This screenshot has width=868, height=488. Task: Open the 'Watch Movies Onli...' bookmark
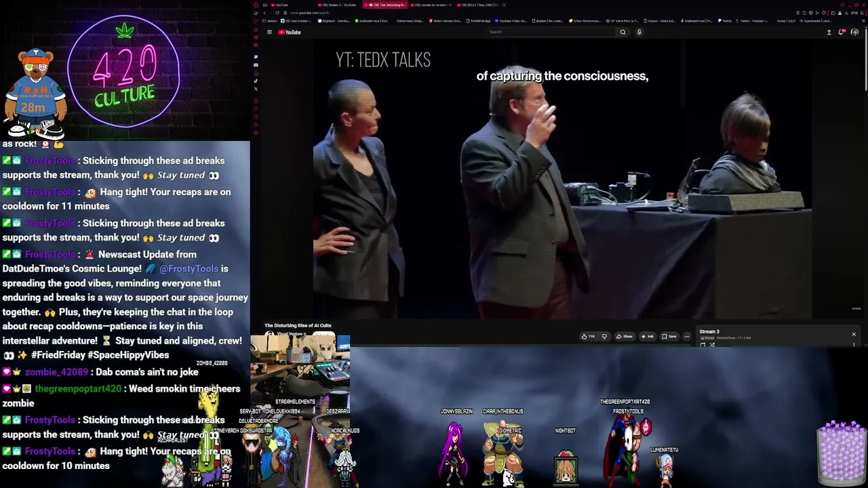(446, 21)
